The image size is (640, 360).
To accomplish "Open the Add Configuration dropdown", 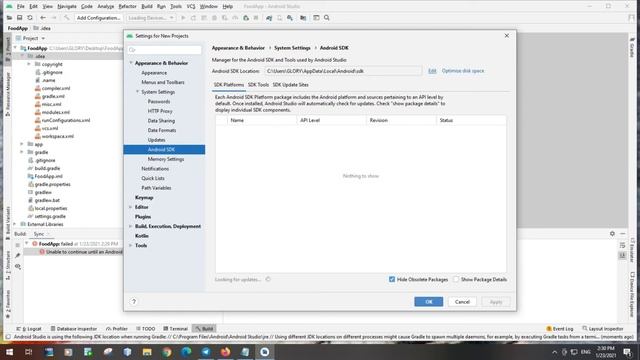I will (x=98, y=18).
